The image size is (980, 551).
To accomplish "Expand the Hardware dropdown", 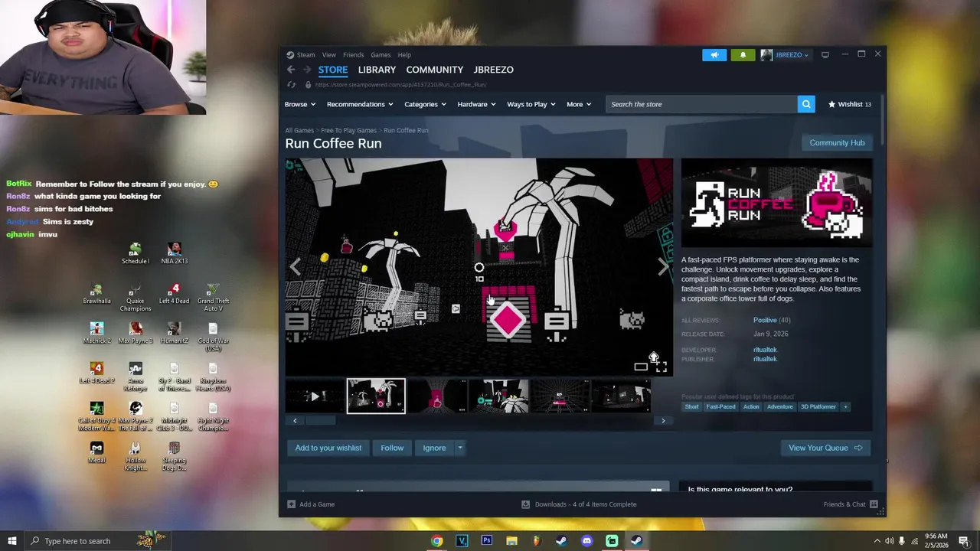I will point(476,104).
